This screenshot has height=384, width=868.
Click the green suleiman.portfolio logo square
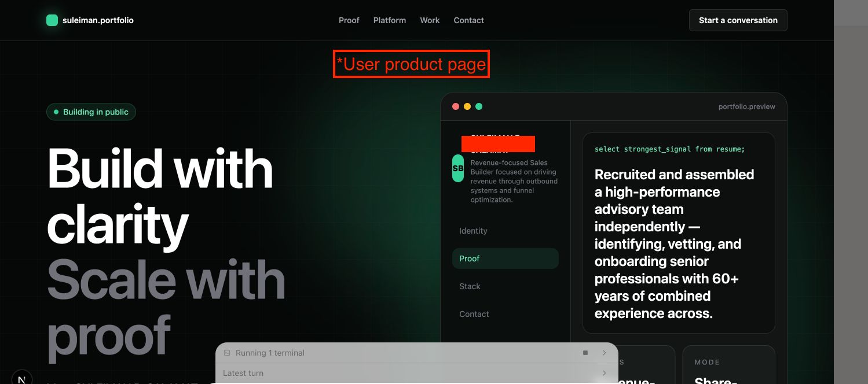tap(52, 20)
